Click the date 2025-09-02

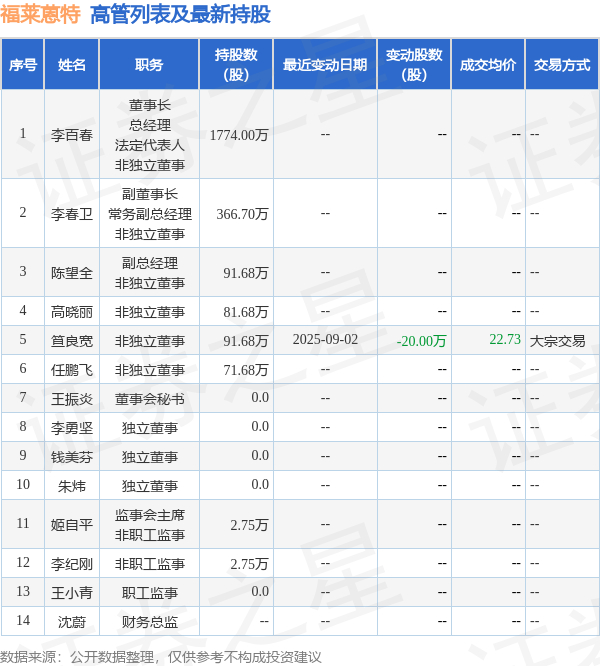click(325, 339)
